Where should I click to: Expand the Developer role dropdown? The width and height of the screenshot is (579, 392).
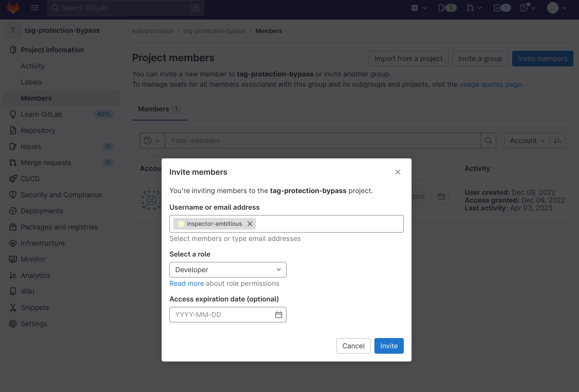228,269
